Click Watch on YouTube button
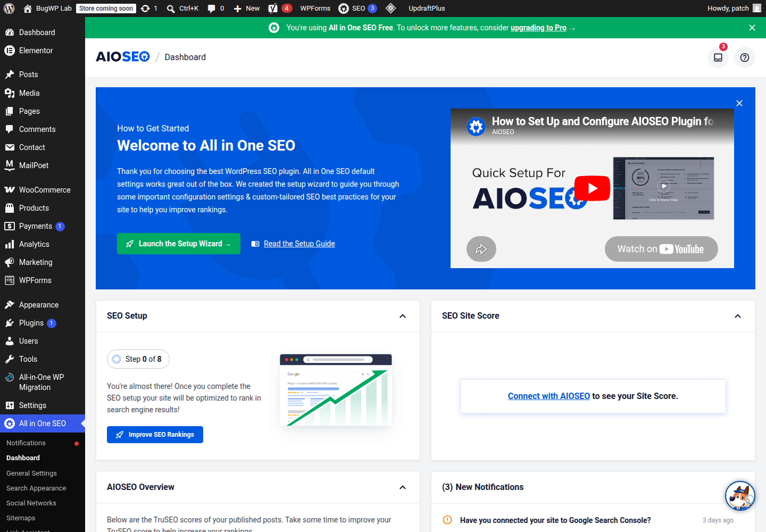 [x=661, y=249]
